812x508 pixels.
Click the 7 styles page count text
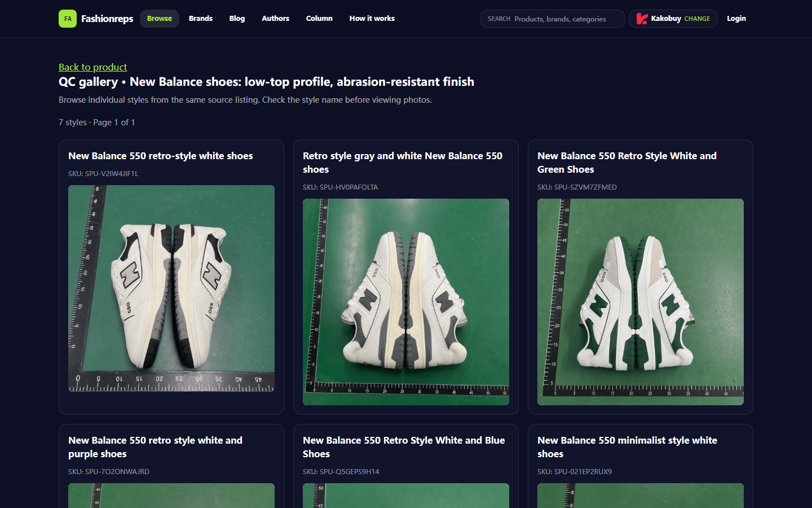point(97,122)
